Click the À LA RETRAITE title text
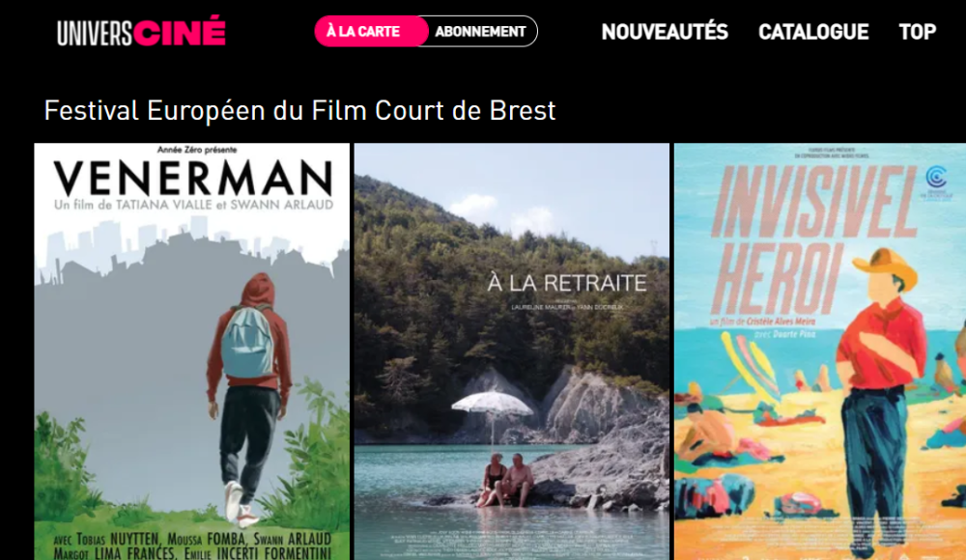This screenshot has width=966, height=560. coord(567,283)
